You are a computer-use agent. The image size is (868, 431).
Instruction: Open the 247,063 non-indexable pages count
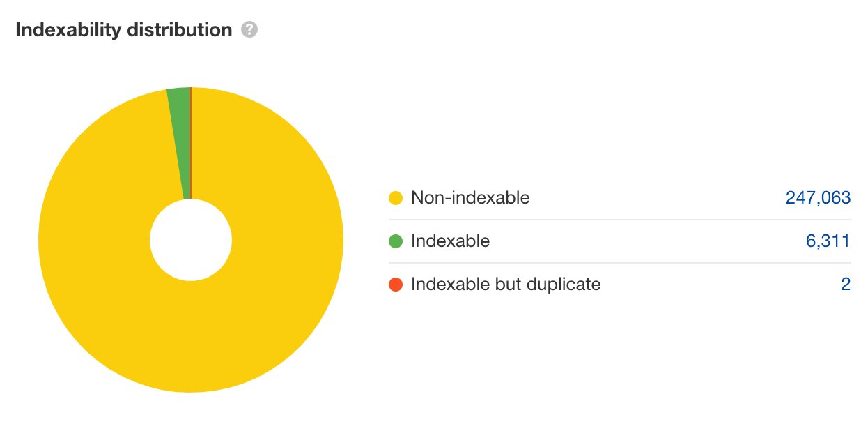[x=818, y=198]
